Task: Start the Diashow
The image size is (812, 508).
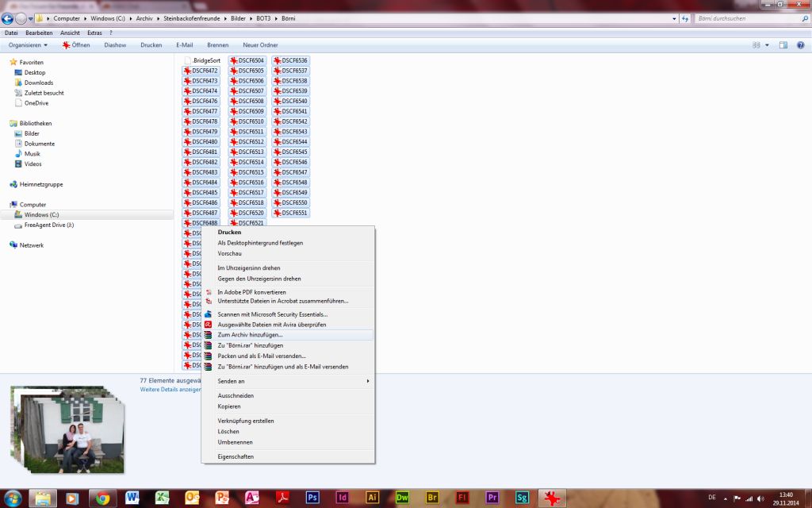Action: [115, 45]
